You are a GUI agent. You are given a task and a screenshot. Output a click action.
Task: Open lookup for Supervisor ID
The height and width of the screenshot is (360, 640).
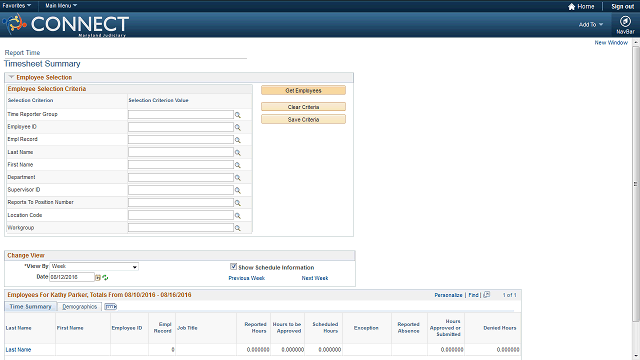(238, 191)
